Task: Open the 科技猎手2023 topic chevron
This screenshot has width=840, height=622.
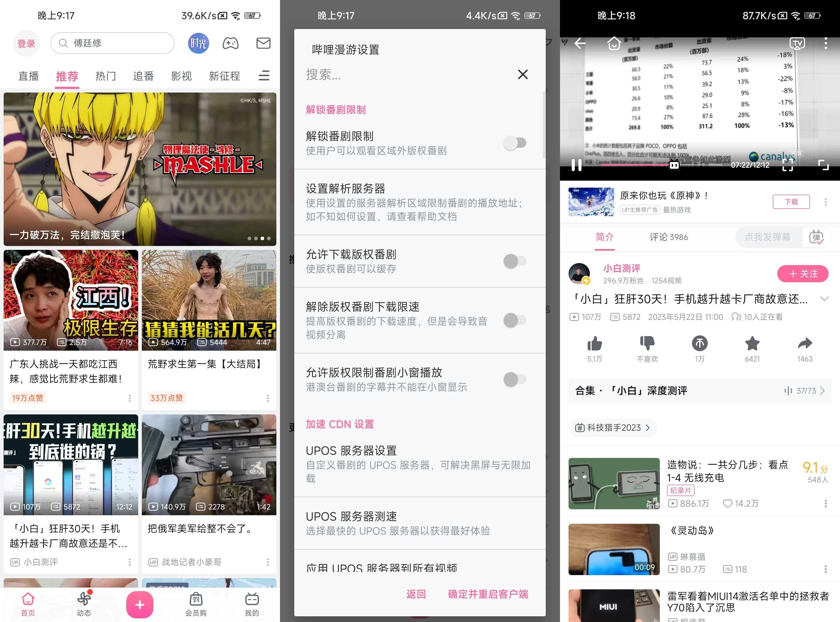Action: 648,428
